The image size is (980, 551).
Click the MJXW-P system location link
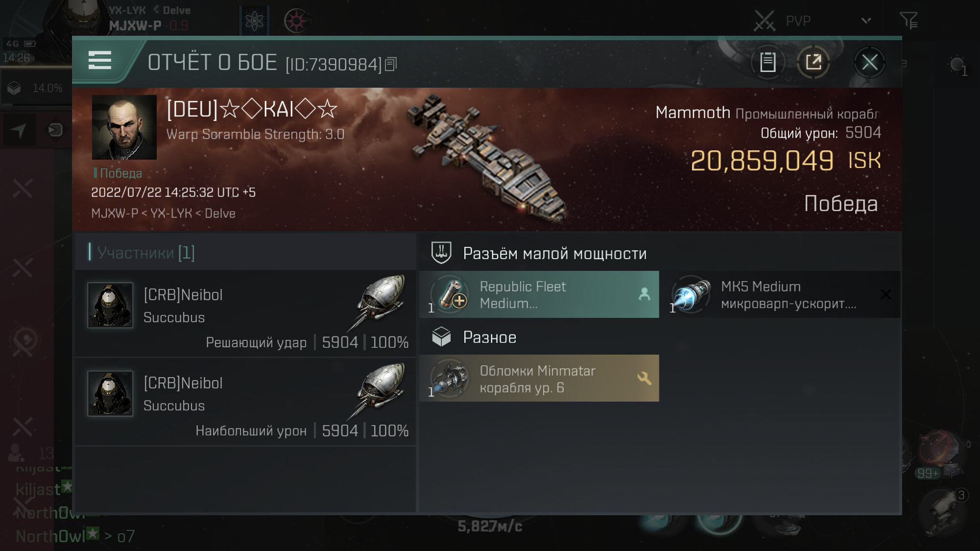tap(115, 214)
